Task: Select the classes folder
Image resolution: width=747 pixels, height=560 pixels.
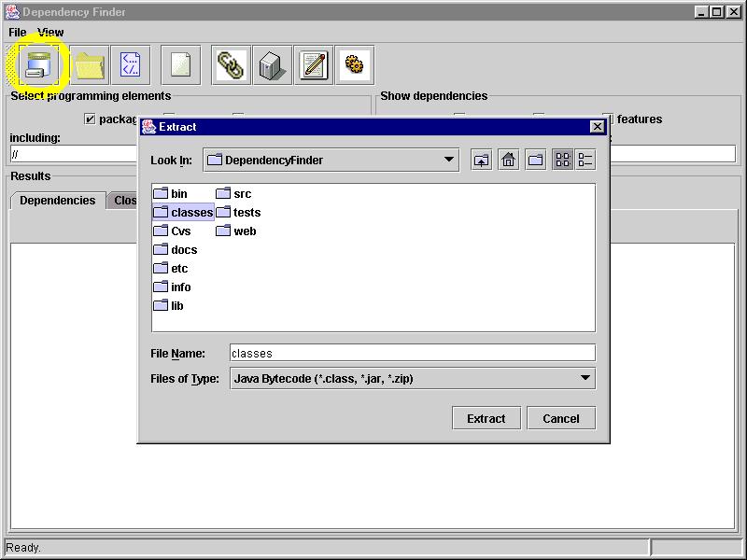Action: click(183, 213)
